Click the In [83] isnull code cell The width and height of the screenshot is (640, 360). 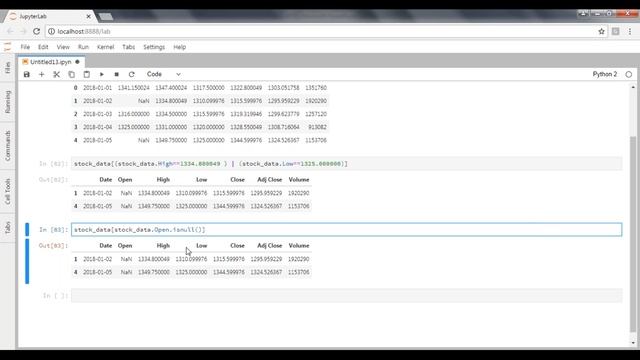[x=347, y=229]
